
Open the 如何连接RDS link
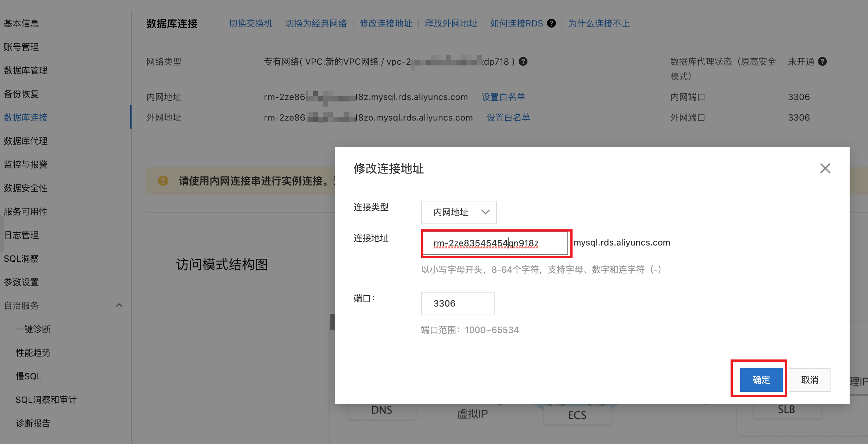coord(517,23)
